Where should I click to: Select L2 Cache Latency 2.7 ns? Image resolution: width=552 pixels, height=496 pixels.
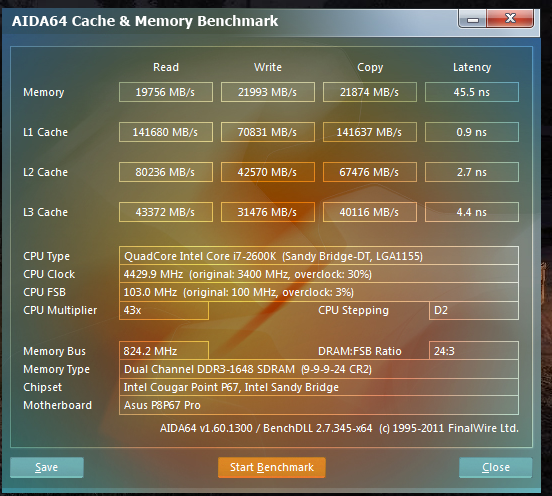coord(472,172)
